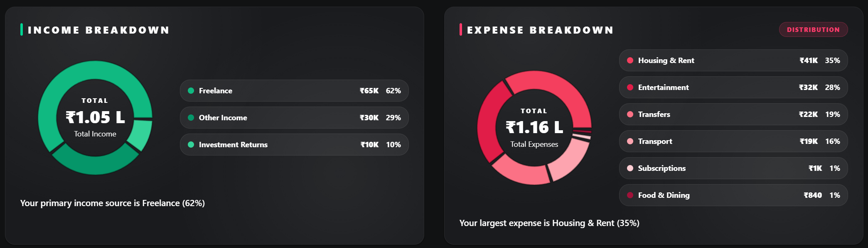The height and width of the screenshot is (248, 868).
Task: Click the Entertainment legend color dot
Action: tap(630, 88)
